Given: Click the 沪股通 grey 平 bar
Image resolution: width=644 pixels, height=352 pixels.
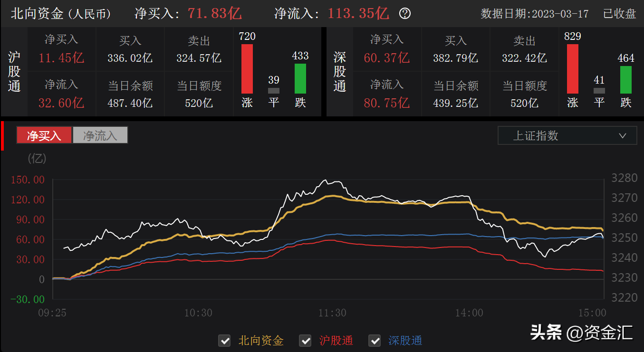Looking at the screenshot, I should tap(274, 90).
